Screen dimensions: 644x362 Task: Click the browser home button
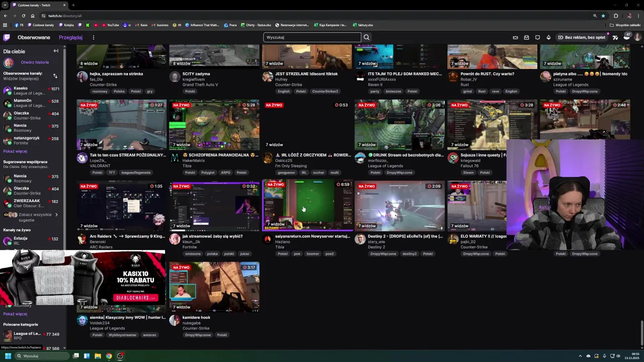click(32, 16)
